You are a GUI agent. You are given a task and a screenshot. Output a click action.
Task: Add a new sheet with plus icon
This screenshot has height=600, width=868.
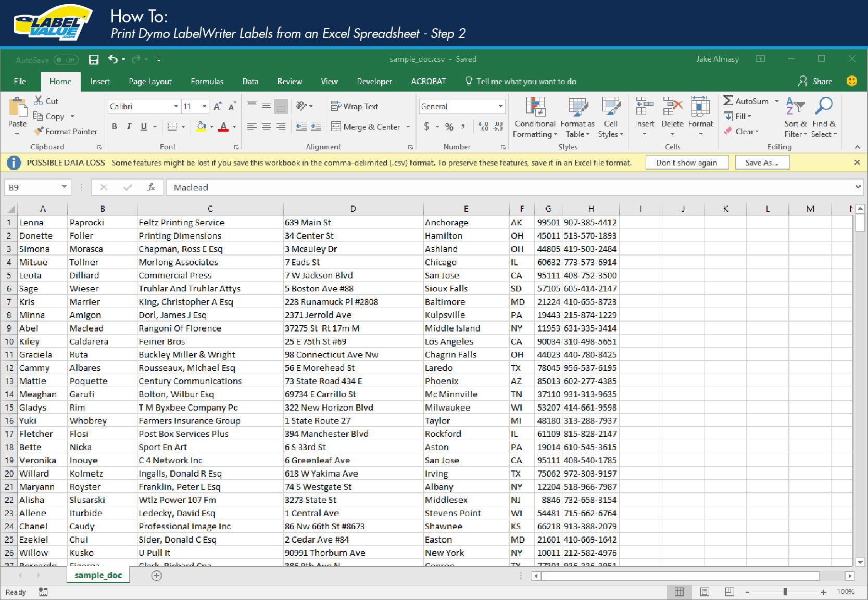click(x=157, y=575)
